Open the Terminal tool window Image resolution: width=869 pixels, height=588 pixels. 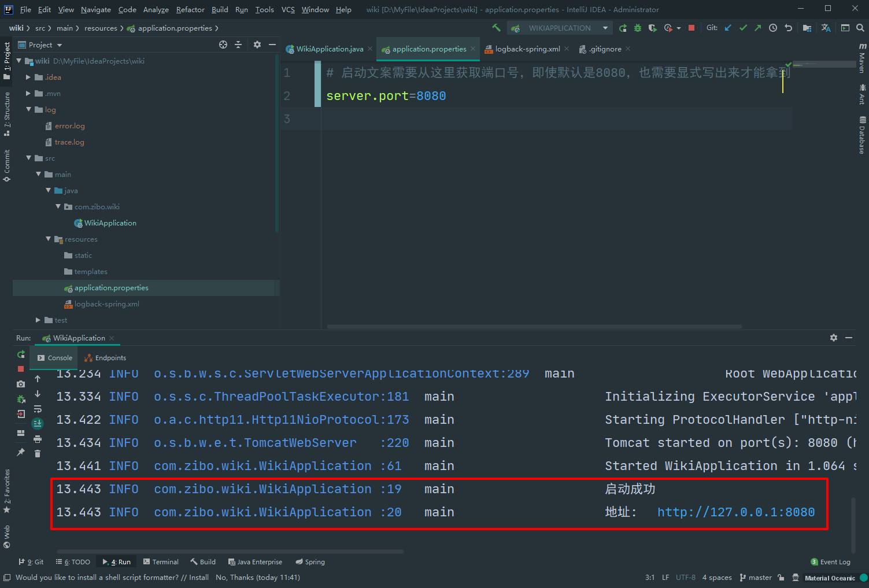161,562
